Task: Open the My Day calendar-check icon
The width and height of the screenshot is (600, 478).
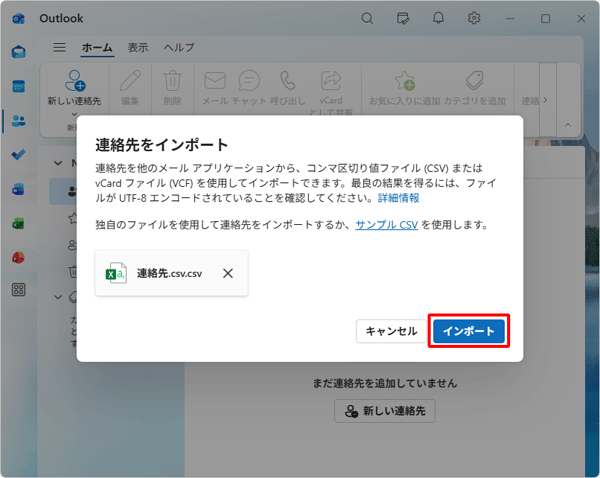Action: point(403,18)
